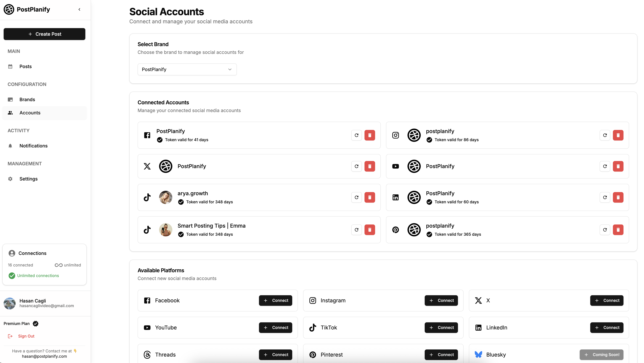Click the arya.growth profile photo
The image size is (644, 363).
[166, 197]
